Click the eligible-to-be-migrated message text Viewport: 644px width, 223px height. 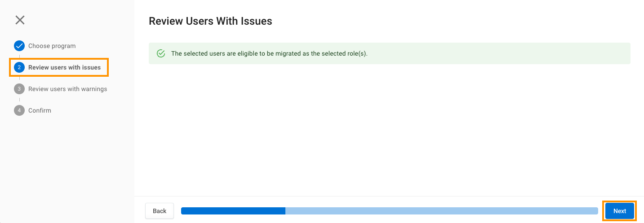[269, 53]
